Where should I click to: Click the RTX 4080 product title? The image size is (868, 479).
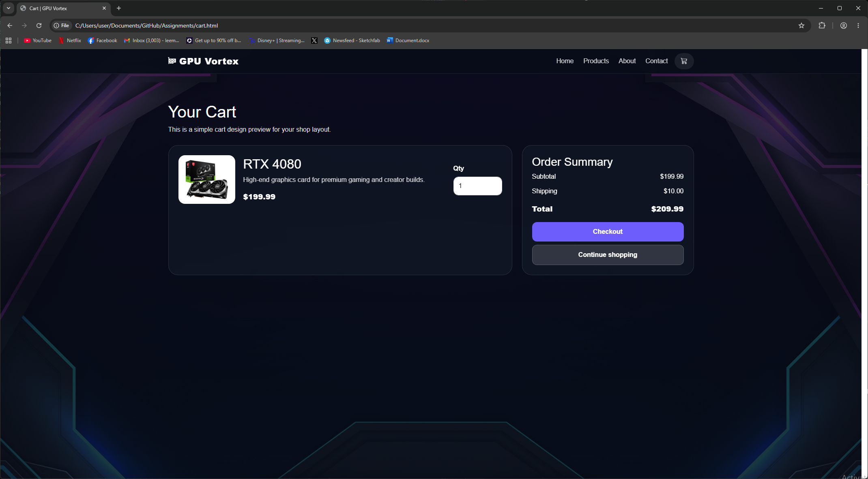tap(272, 164)
